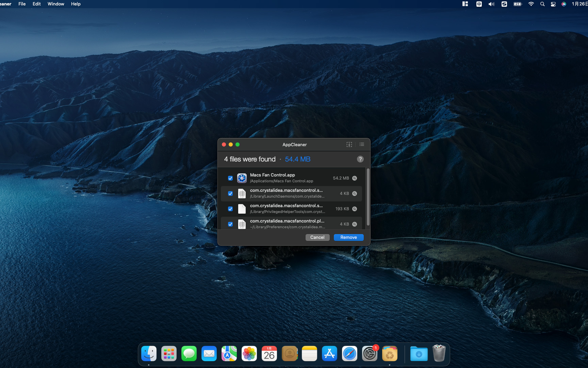Open Mail from the Dock
Screen dimensions: 588x368
pyautogui.click(x=209, y=354)
